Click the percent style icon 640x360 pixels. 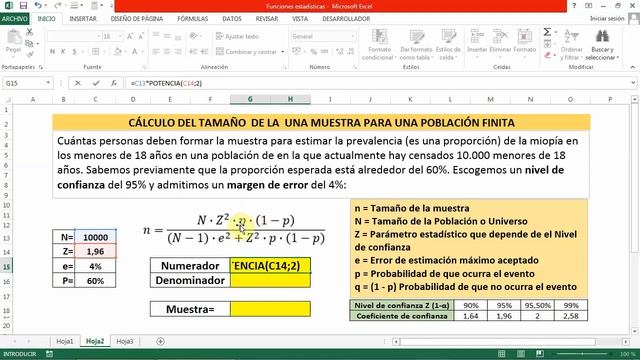313,51
